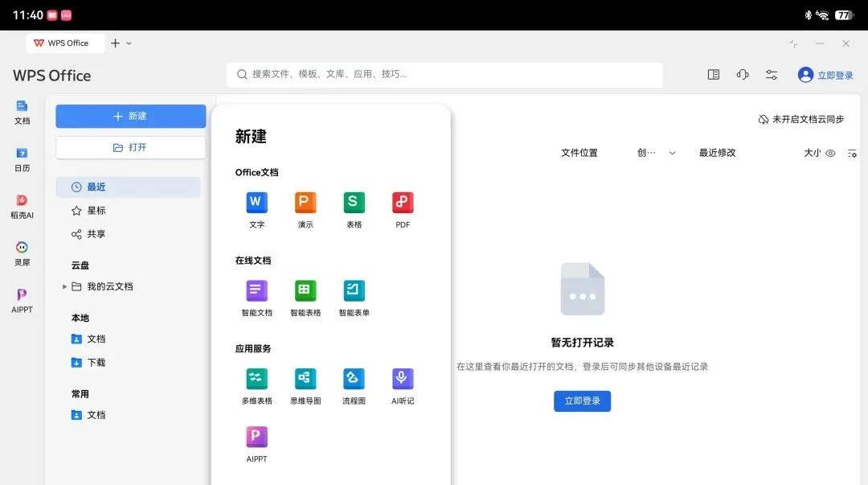This screenshot has width=868, height=485.
Task: Click the window restore shrink icon
Action: point(793,43)
